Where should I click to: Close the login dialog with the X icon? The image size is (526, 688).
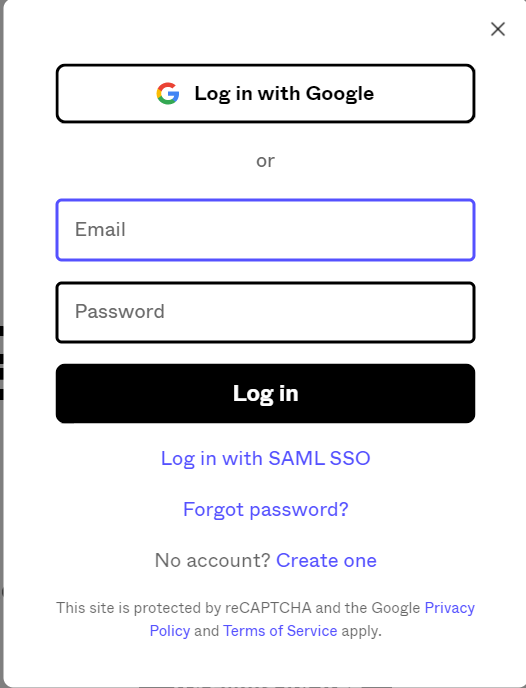(x=497, y=29)
